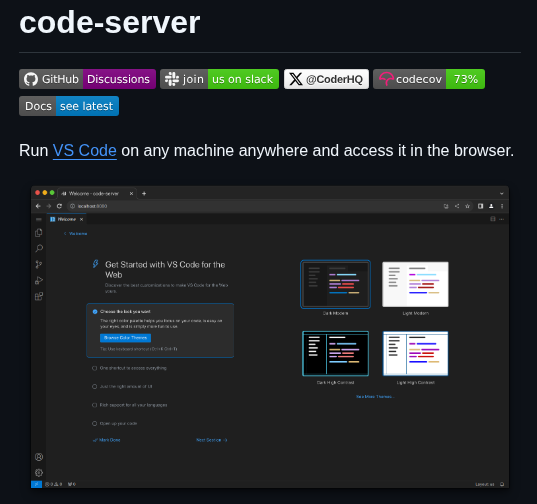Click the ports status bar item
Viewport: 537px width, 504px height.
(72, 484)
